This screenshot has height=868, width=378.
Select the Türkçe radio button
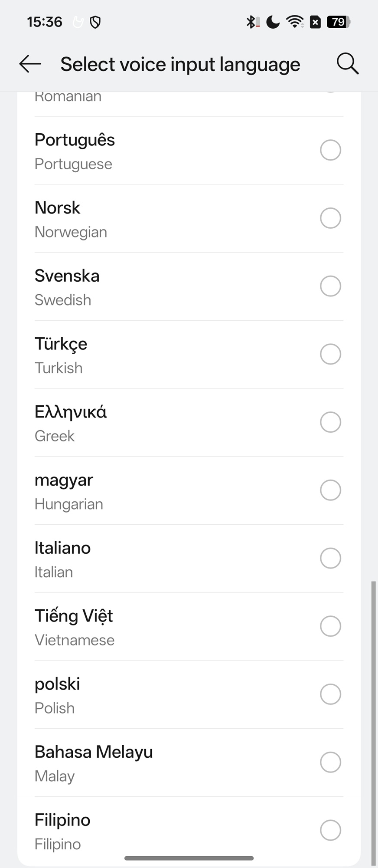[x=330, y=354]
